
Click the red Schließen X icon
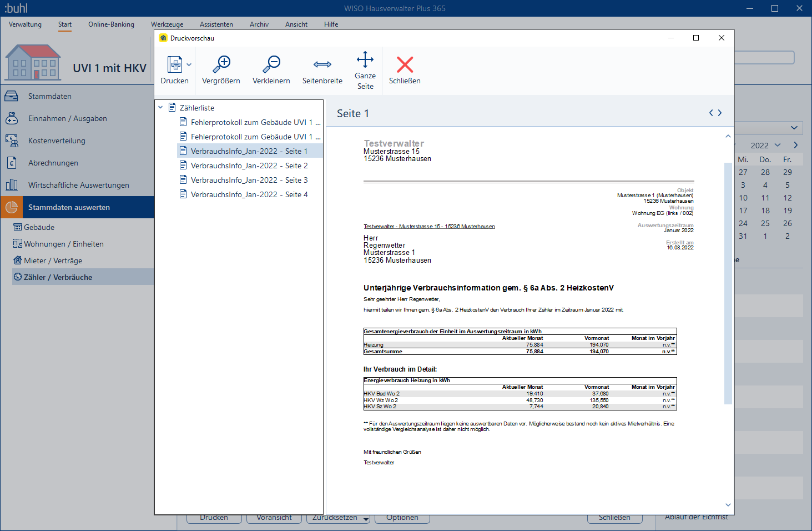tap(405, 64)
